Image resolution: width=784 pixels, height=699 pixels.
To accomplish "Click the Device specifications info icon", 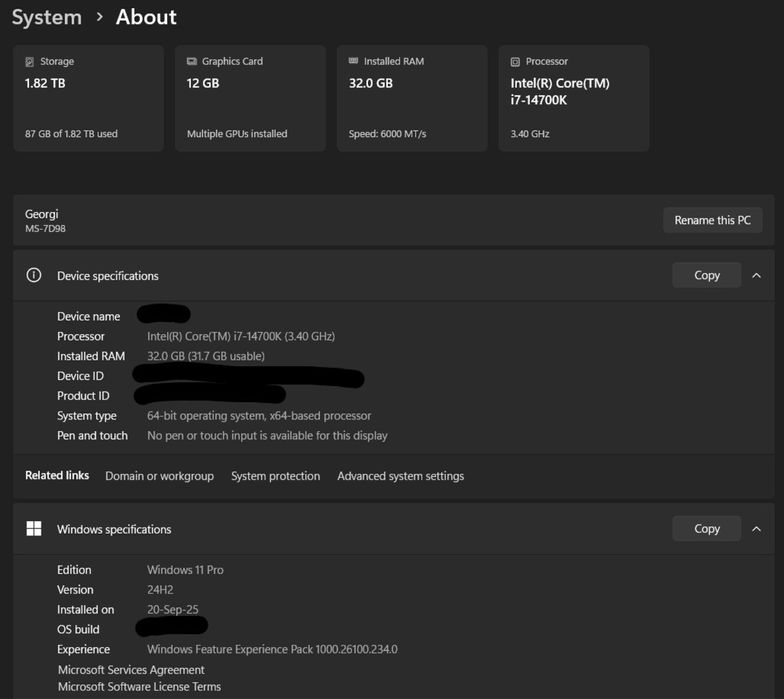I will tap(34, 275).
